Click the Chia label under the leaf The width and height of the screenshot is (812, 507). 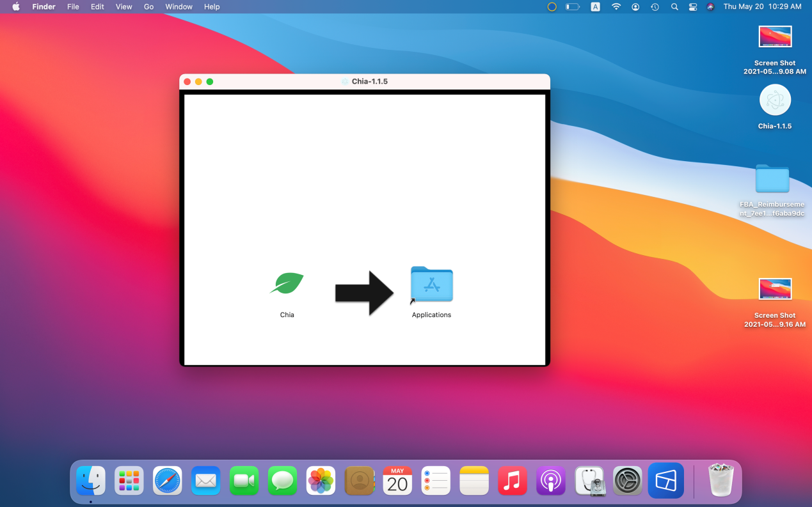coord(287,315)
